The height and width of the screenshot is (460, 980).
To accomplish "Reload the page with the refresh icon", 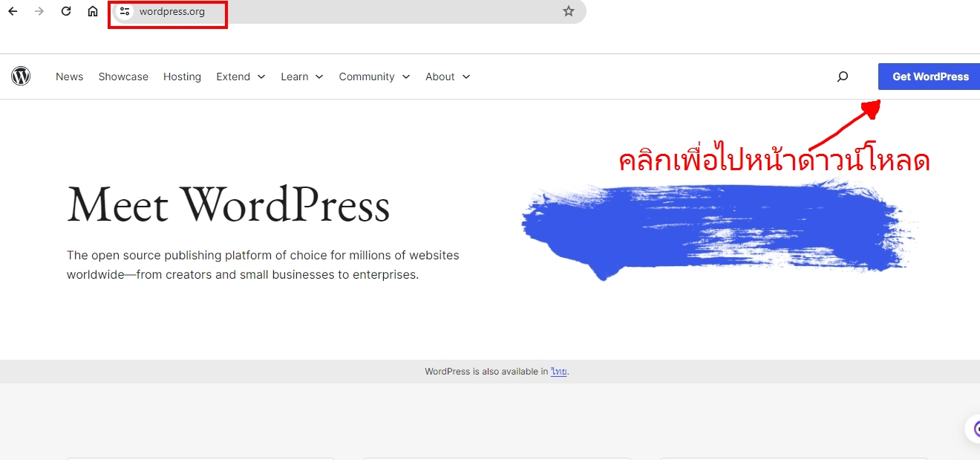I will [66, 11].
